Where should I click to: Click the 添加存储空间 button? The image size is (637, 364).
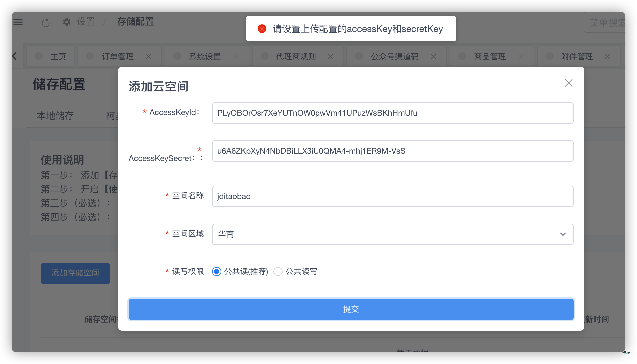coord(75,273)
